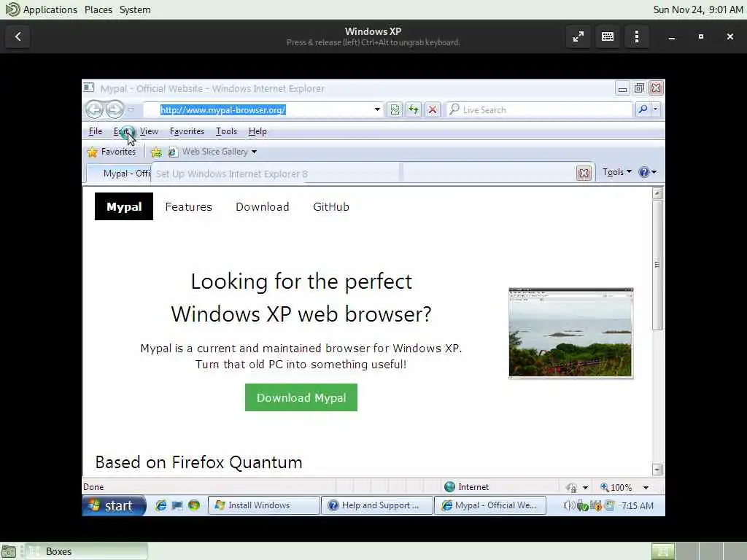The image size is (747, 560).
Task: Click the show desktop icon in bottom panel
Action: 9,551
